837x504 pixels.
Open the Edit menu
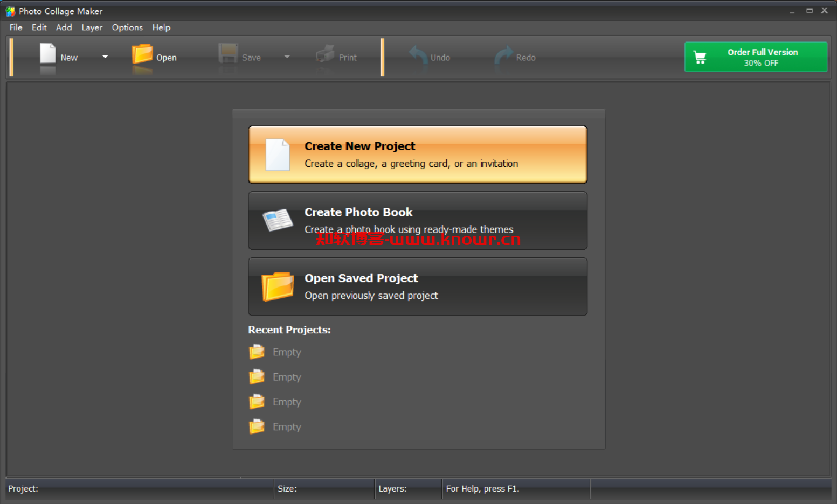coord(39,27)
